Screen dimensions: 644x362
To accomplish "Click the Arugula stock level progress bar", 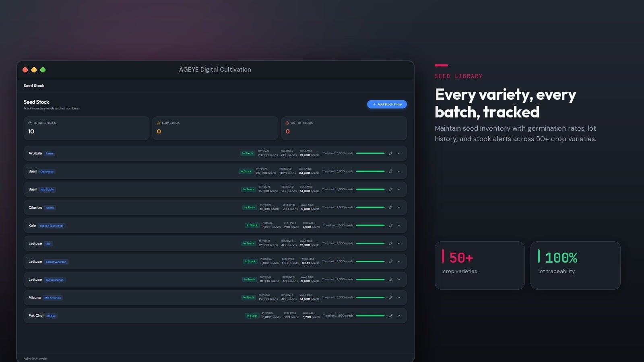I will point(370,153).
